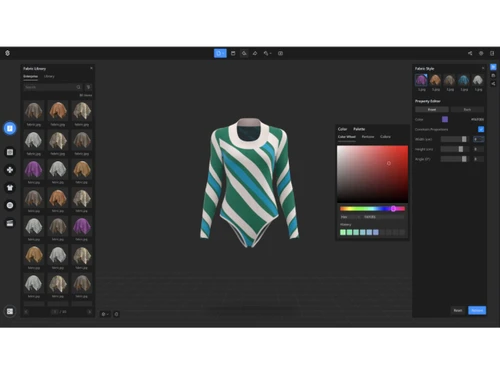Go to the previous fabric library page
Viewport: 500px width, 375px height.
tap(26, 312)
